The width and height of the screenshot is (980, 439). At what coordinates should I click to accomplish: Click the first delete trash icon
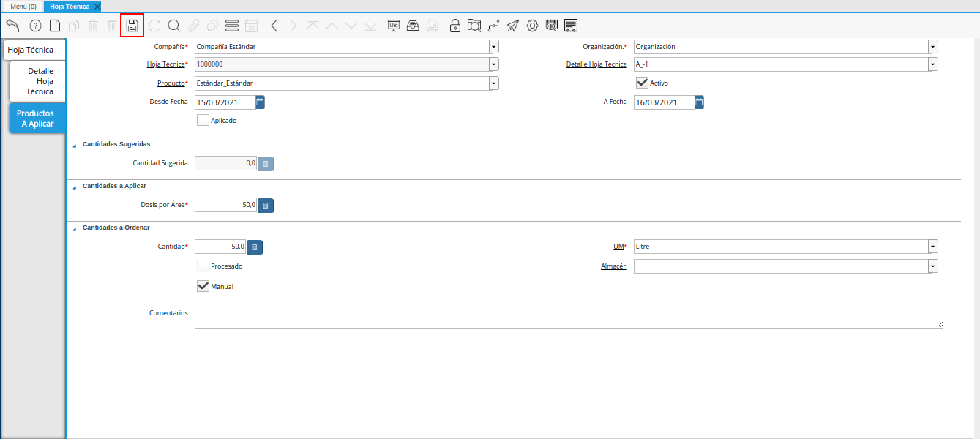[93, 26]
